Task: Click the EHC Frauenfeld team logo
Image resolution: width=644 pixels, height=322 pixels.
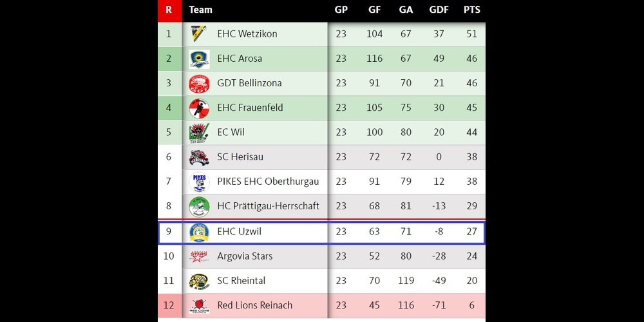Action: 199,108
